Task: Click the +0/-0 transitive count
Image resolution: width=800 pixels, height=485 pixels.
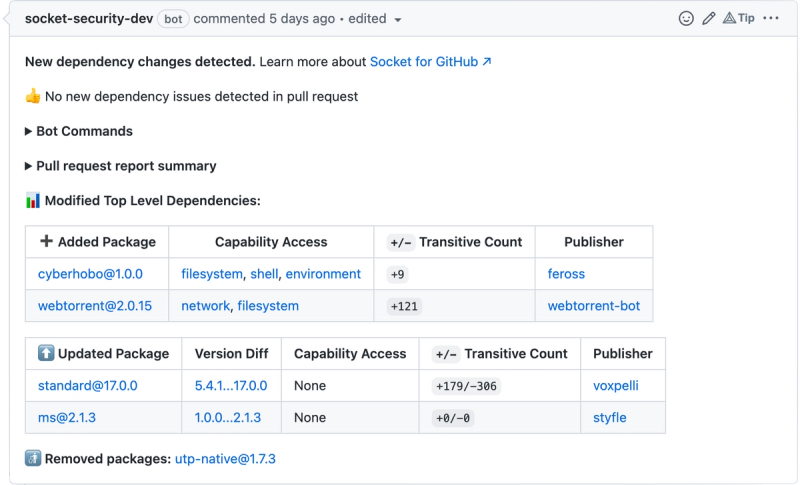Action: click(x=453, y=418)
